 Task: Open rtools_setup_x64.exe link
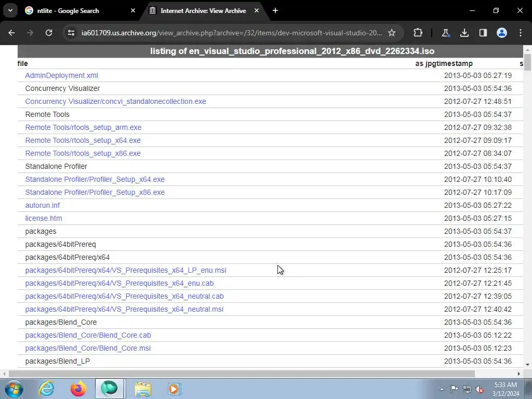coord(83,140)
